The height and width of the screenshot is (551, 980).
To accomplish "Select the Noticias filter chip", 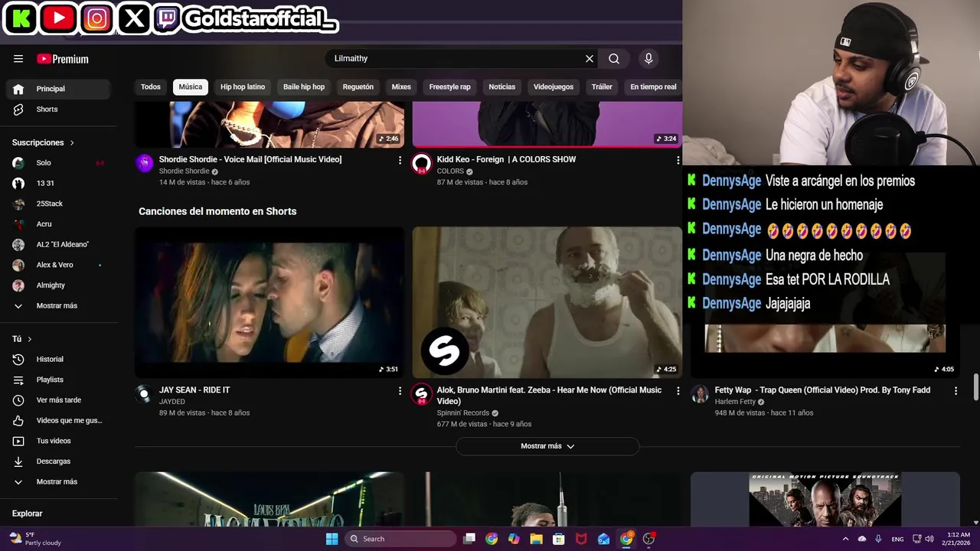I will pyautogui.click(x=502, y=87).
